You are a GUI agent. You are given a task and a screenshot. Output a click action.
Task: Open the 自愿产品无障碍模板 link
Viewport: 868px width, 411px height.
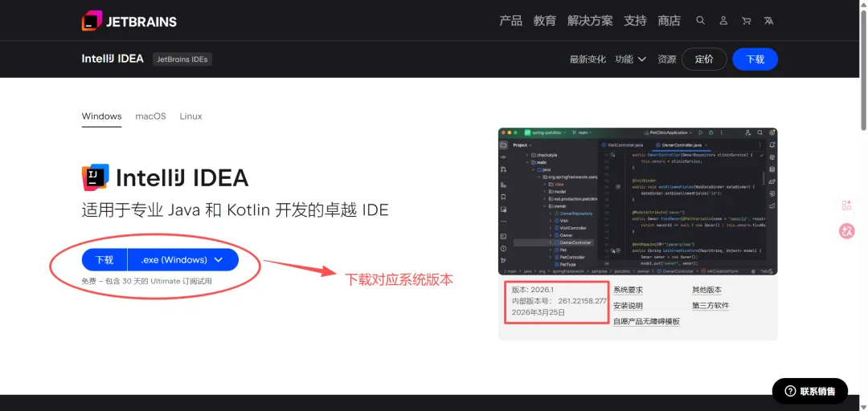pos(646,321)
